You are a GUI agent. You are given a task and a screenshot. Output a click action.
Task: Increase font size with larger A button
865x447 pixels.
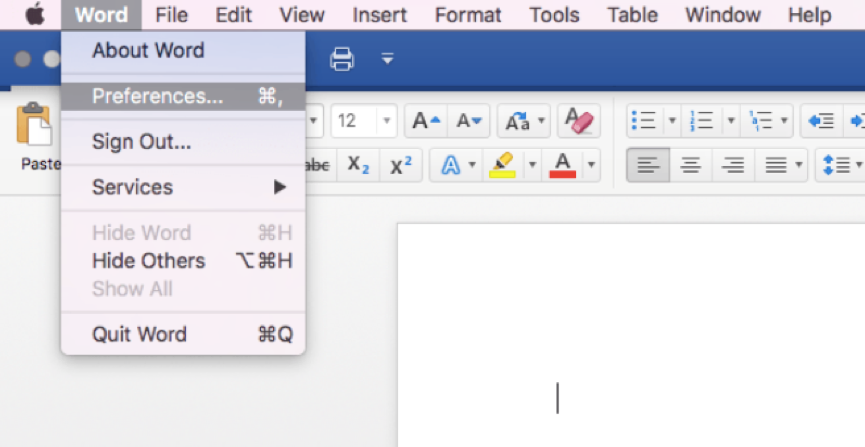[426, 121]
